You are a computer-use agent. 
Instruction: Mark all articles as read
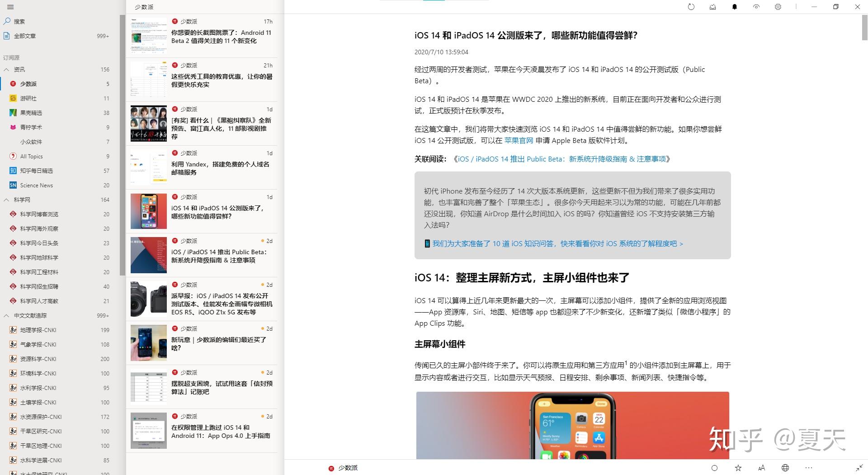coord(712,7)
